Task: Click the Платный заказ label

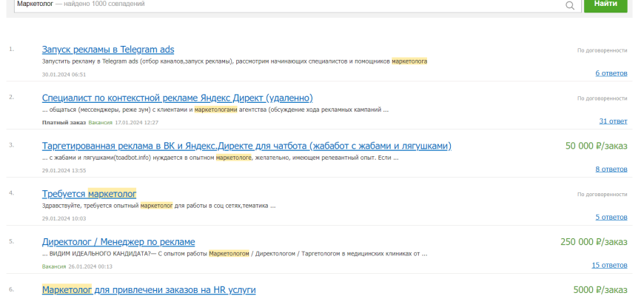Action: pyautogui.click(x=64, y=122)
